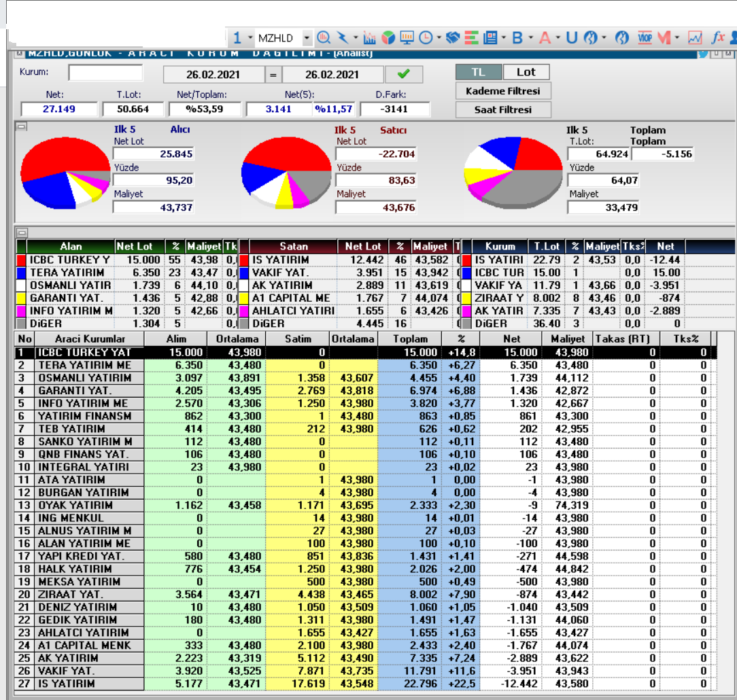The height and width of the screenshot is (700, 737).
Task: Open the line chart toolbar icon
Action: point(695,37)
